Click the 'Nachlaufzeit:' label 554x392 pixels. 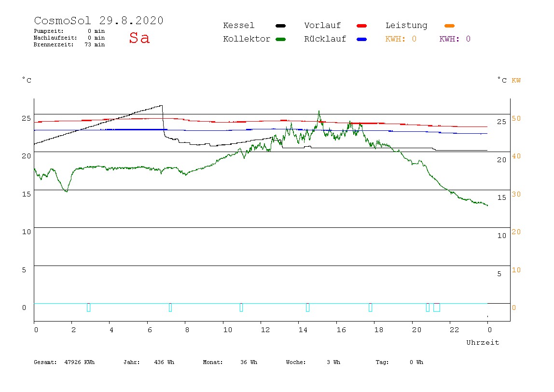pyautogui.click(x=55, y=38)
